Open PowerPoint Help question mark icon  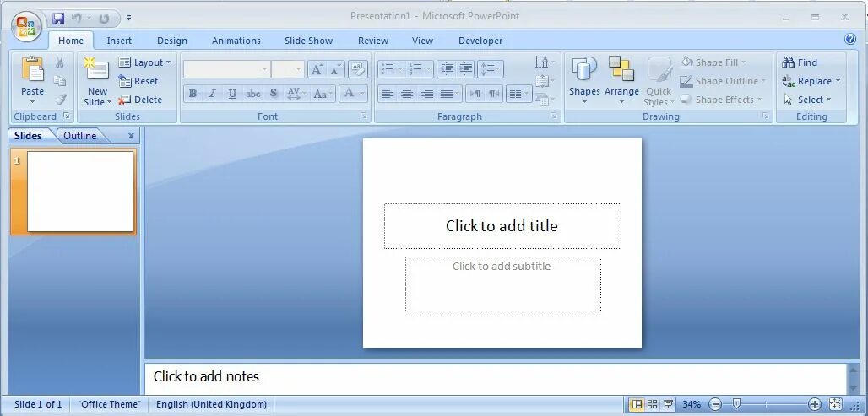851,40
